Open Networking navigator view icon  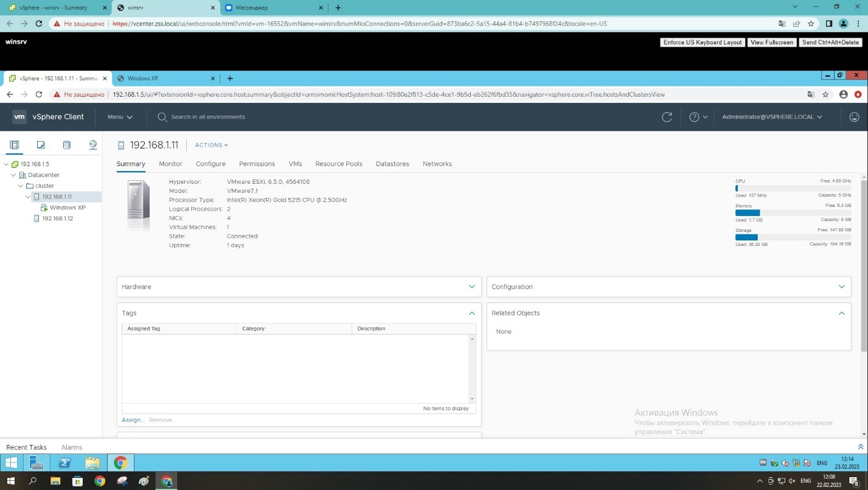click(x=93, y=145)
